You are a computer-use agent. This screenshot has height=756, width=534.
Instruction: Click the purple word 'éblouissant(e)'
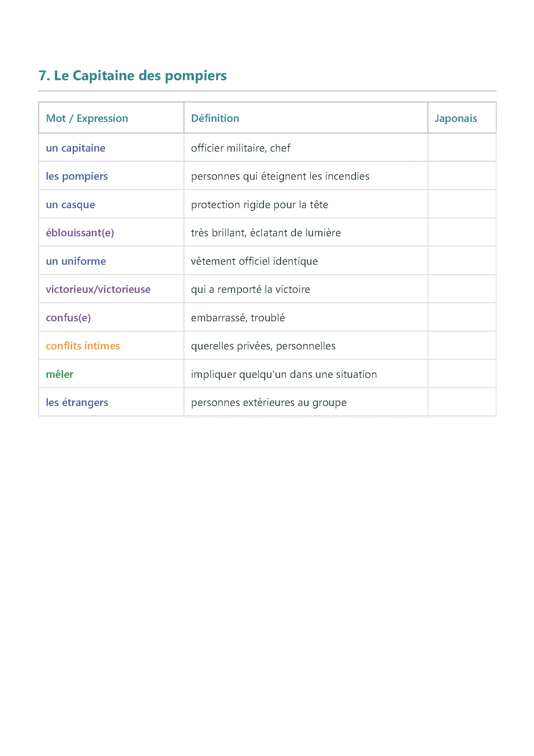(x=79, y=233)
